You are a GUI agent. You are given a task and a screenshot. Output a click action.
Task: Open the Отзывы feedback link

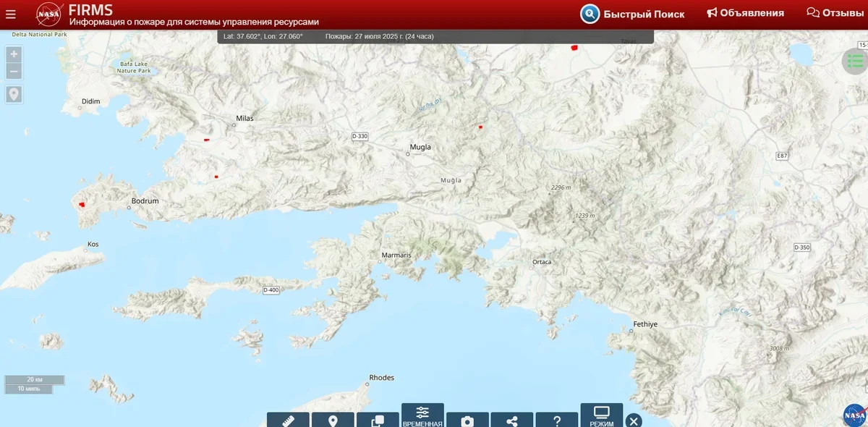coord(835,13)
